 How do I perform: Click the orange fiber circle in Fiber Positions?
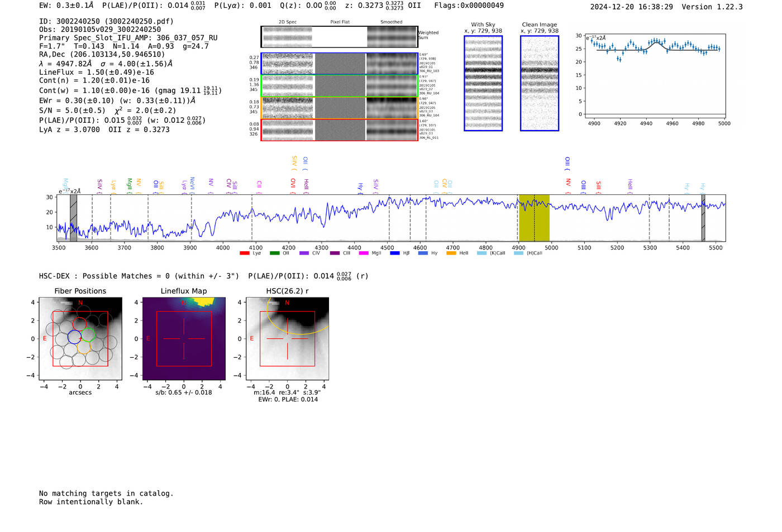84,347
